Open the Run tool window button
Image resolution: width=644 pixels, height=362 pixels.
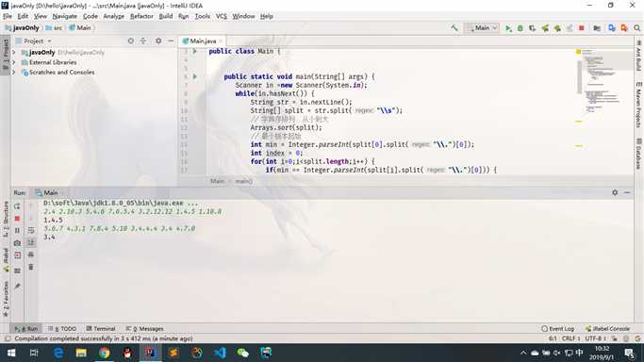click(25, 329)
